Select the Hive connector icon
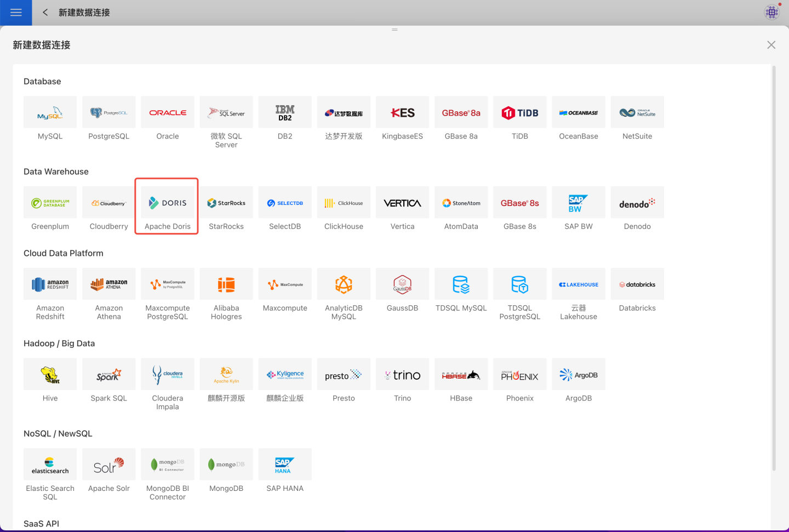Image resolution: width=789 pixels, height=532 pixels. (50, 375)
